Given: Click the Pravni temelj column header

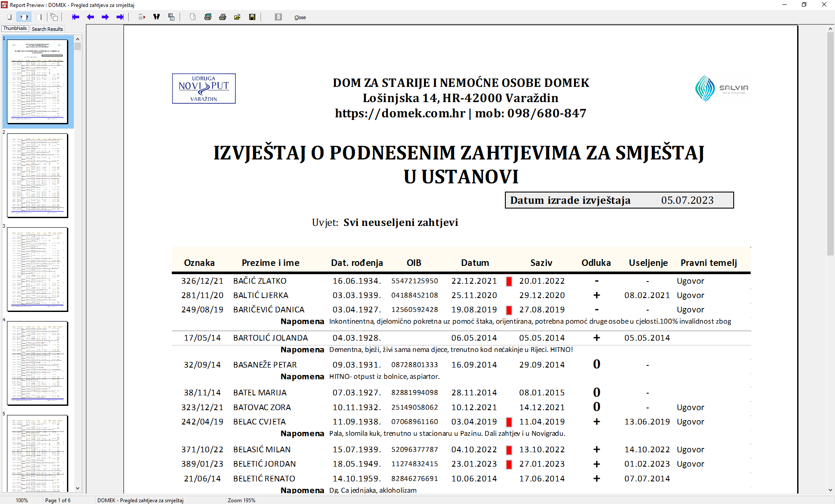Looking at the screenshot, I should tap(709, 263).
